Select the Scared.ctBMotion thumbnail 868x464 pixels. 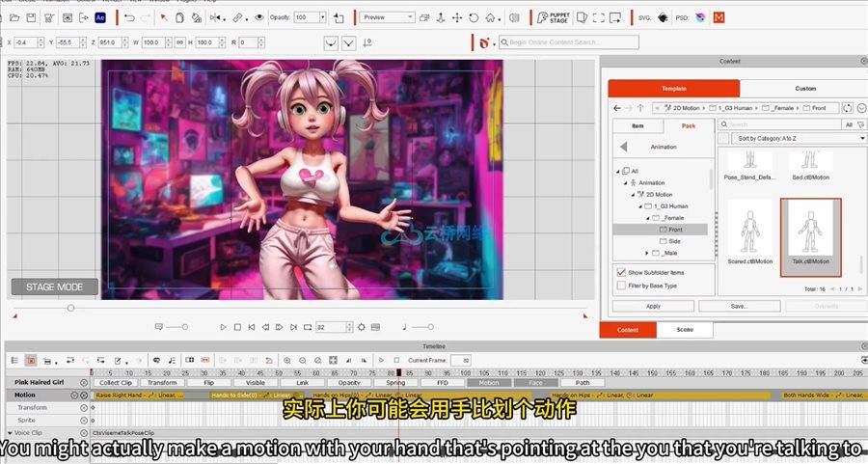[750, 232]
